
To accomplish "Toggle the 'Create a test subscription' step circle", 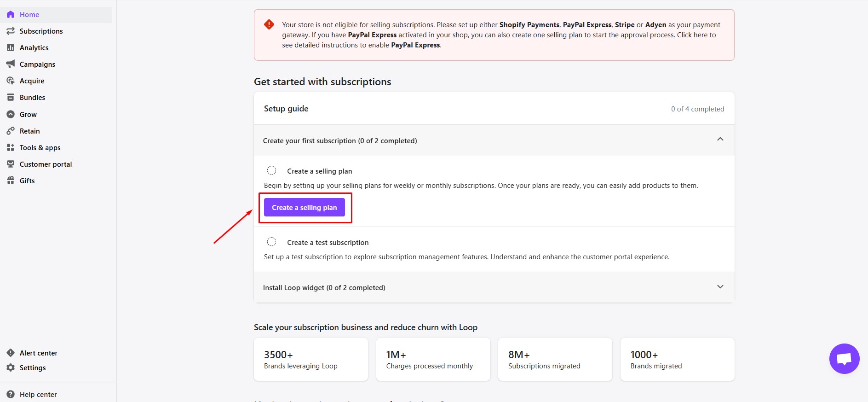I will click(272, 242).
